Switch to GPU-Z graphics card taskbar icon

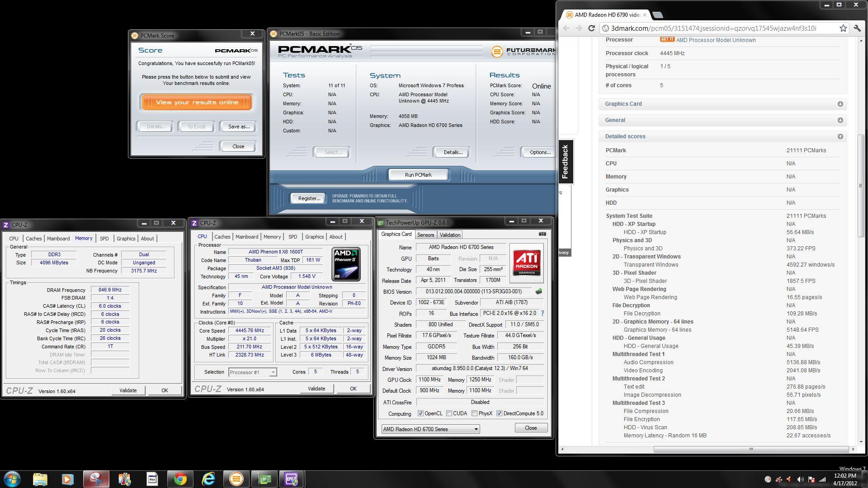(264, 479)
